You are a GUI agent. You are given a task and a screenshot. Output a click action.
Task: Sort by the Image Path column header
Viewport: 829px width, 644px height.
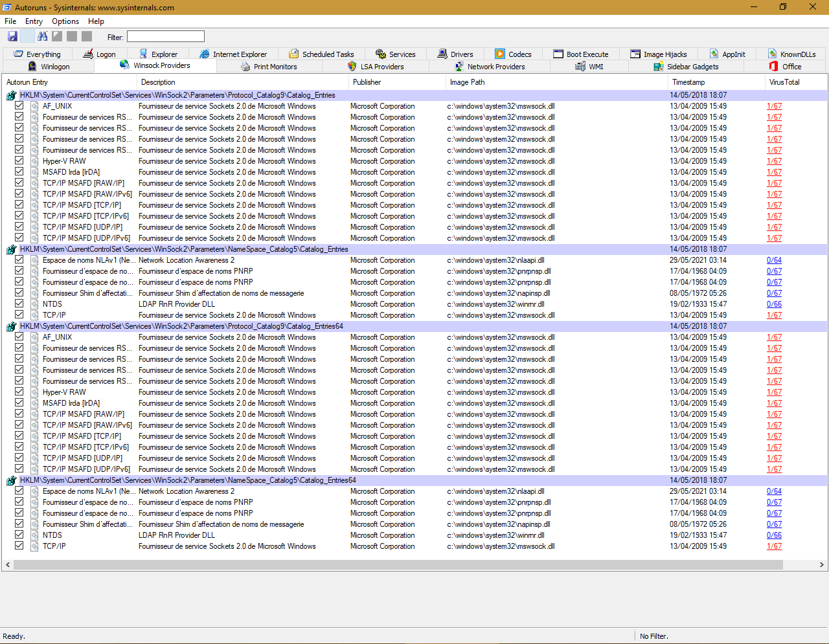point(557,82)
